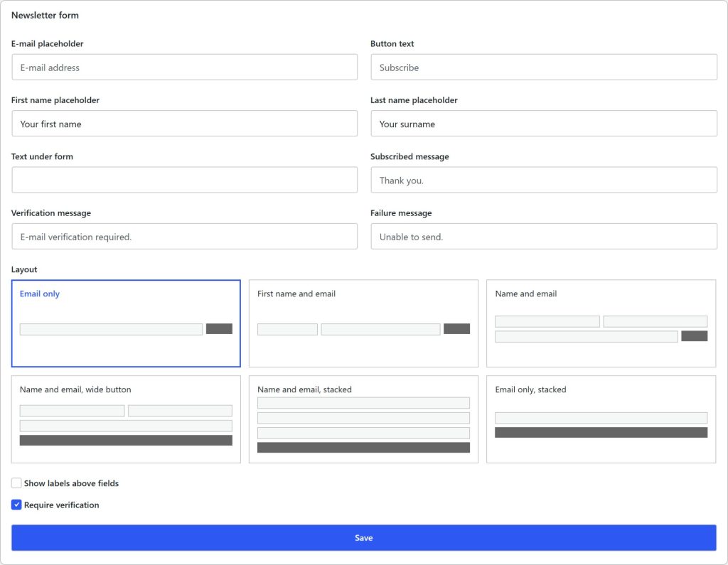This screenshot has height=565, width=728.
Task: Click the 'Subscribed message' label
Action: (409, 156)
